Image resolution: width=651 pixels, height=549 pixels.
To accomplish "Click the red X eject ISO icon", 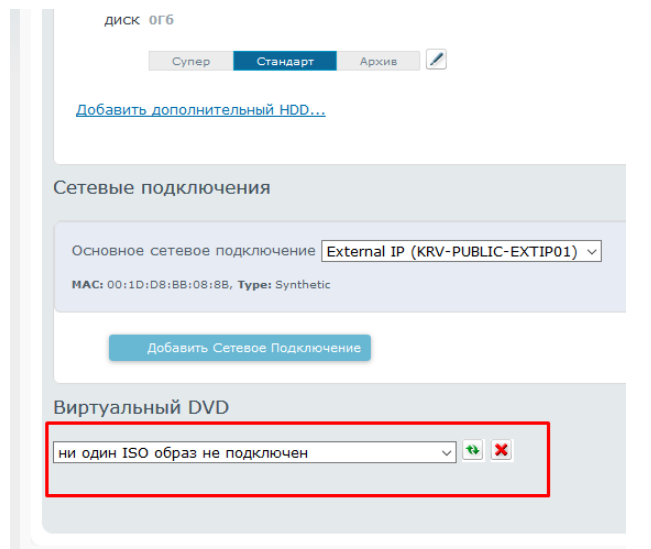I will (x=501, y=451).
